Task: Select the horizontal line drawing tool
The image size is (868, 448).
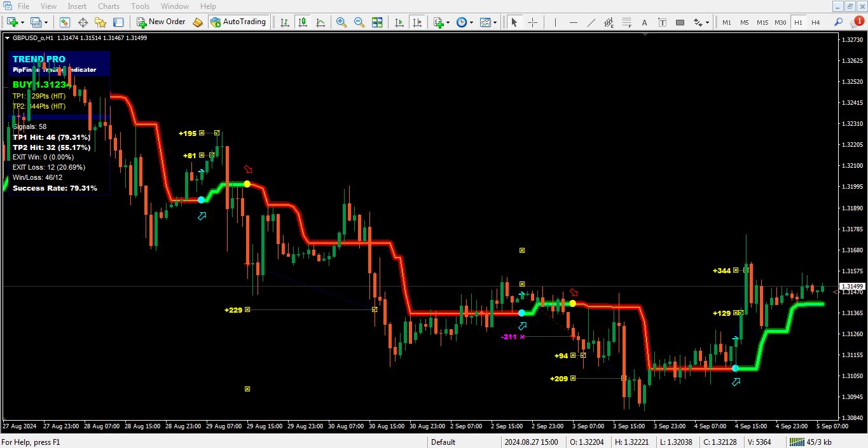Action: [x=573, y=22]
